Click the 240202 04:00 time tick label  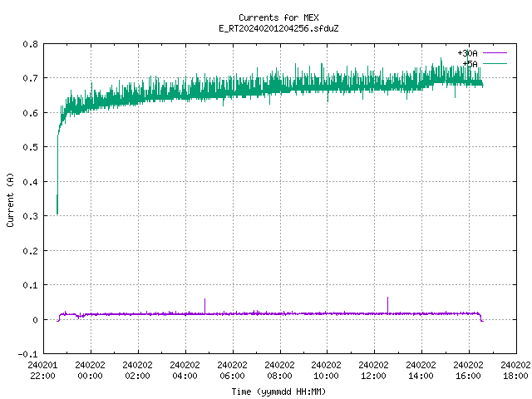point(185,371)
